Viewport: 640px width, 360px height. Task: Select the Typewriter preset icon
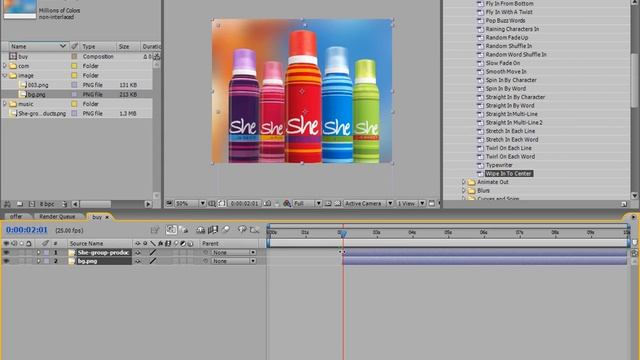pyautogui.click(x=480, y=165)
